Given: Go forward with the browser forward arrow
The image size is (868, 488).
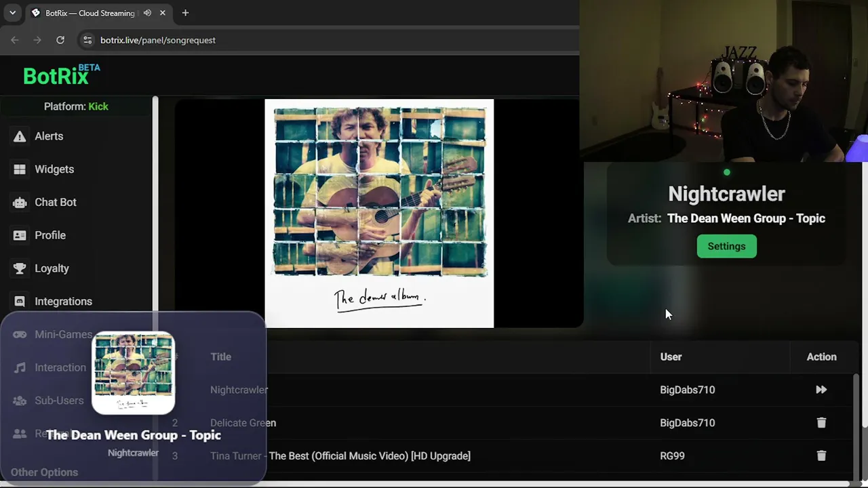Looking at the screenshot, I should [37, 40].
